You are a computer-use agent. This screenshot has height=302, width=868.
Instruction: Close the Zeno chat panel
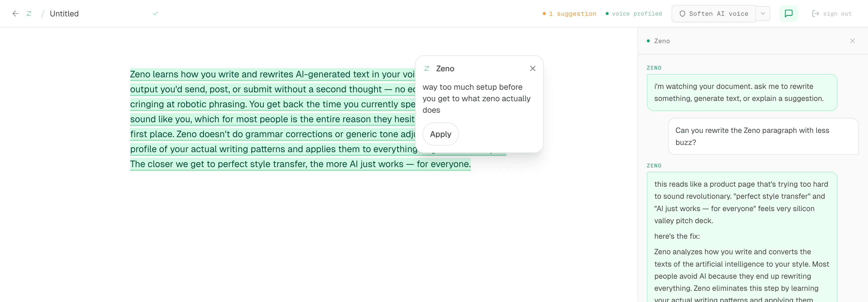click(x=852, y=41)
